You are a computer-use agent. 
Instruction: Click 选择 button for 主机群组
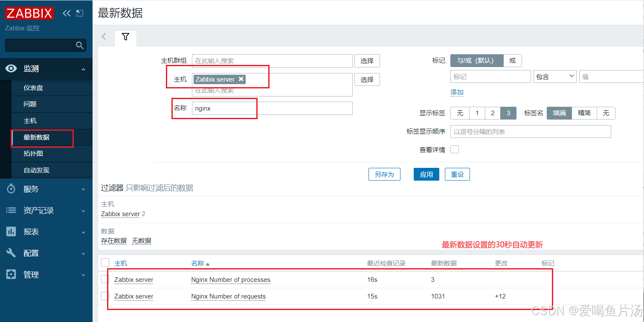[x=367, y=61]
